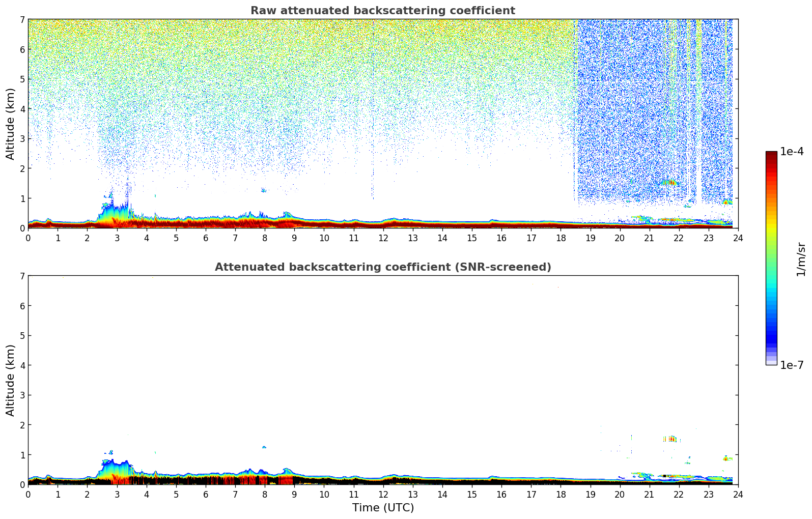Click the 'Raw attenuated backscattering coefficient' title
Viewport: 812px width, 519px height.
click(383, 11)
